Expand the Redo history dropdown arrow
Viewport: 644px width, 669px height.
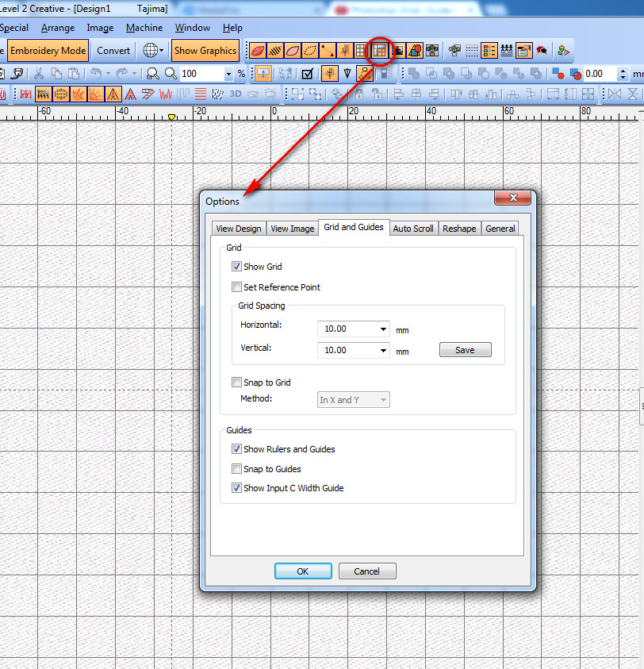coord(134,74)
